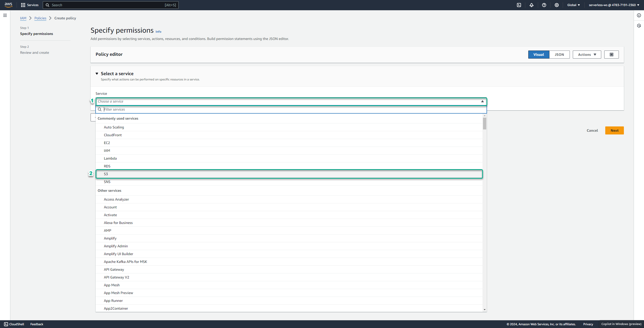Click the CloudShell footer button
This screenshot has width=644, height=328.
(14, 324)
